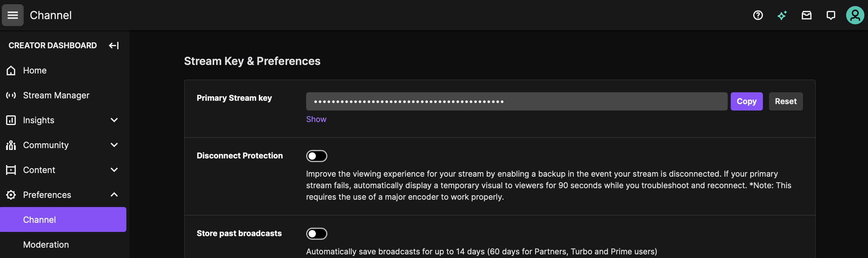The height and width of the screenshot is (258, 868).
Task: Click the Preferences gear icon
Action: [10, 195]
